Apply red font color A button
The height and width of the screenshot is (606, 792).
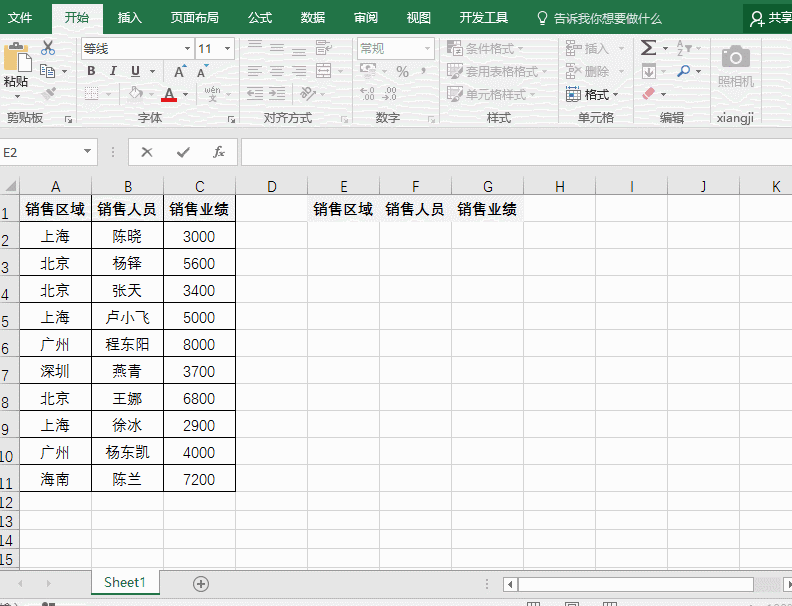pyautogui.click(x=169, y=94)
